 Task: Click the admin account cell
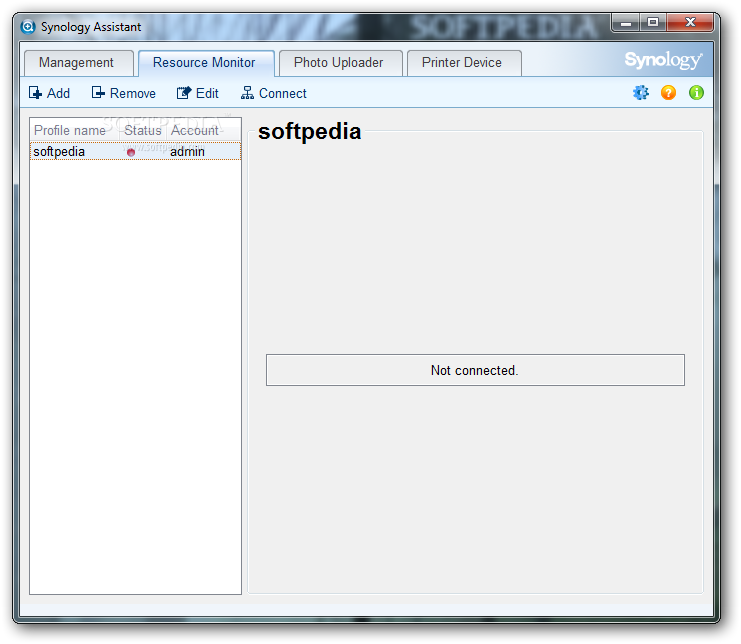point(187,152)
